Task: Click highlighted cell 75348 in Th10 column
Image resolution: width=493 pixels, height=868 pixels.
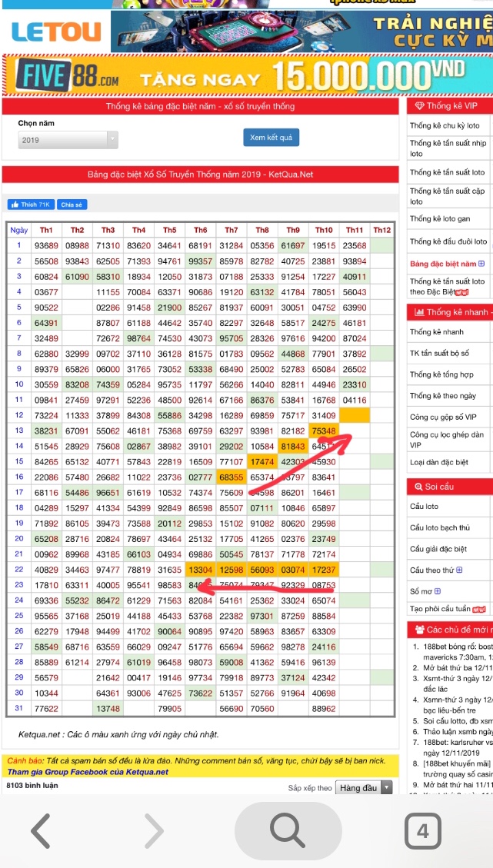Action: click(324, 430)
